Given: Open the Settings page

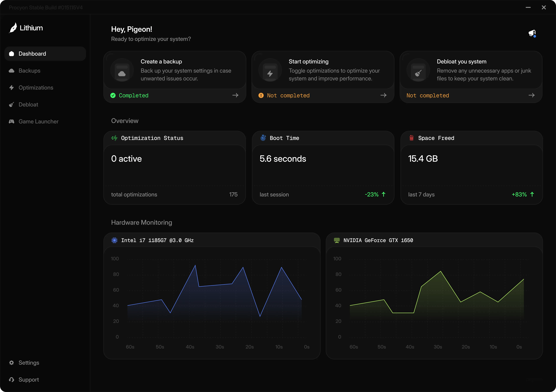Looking at the screenshot, I should coord(29,362).
